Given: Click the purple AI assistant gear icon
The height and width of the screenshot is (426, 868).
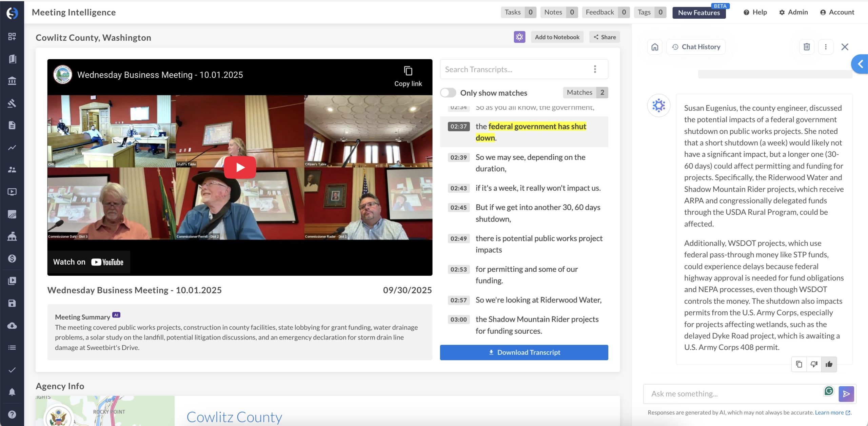Looking at the screenshot, I should point(519,37).
